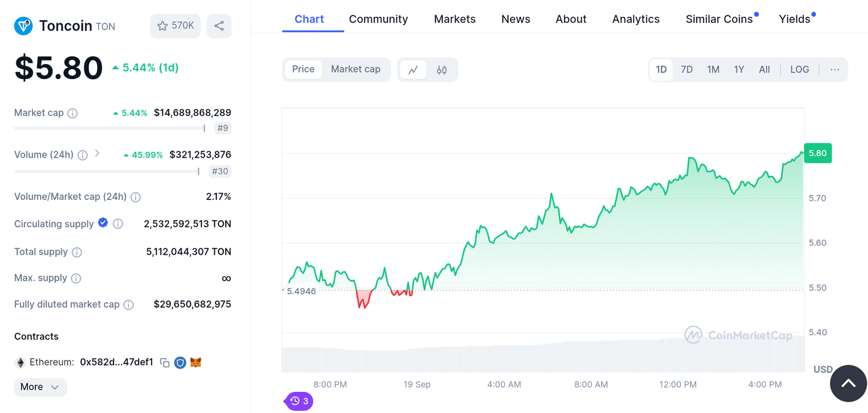This screenshot has width=868, height=413.
Task: Click the $14,689,868,289 market cap value
Action: coord(193,113)
